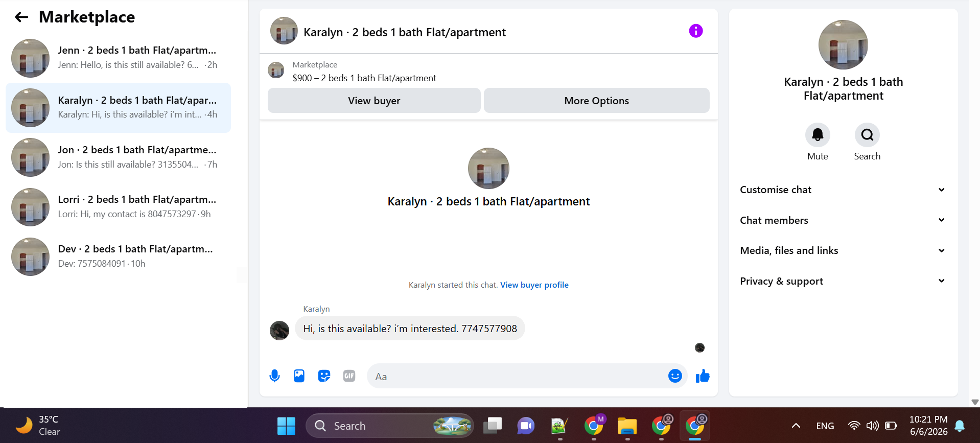Screen dimensions: 980x443
Task: Open the conversation info icon
Action: (x=695, y=31)
